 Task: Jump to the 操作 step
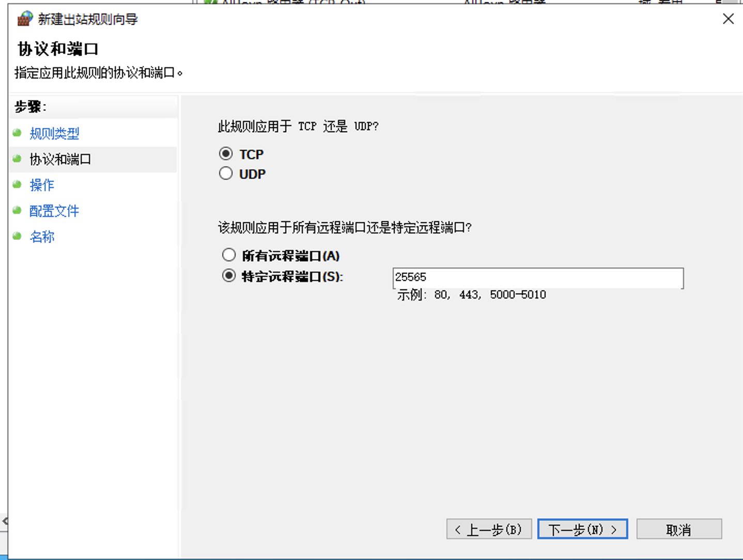click(42, 185)
